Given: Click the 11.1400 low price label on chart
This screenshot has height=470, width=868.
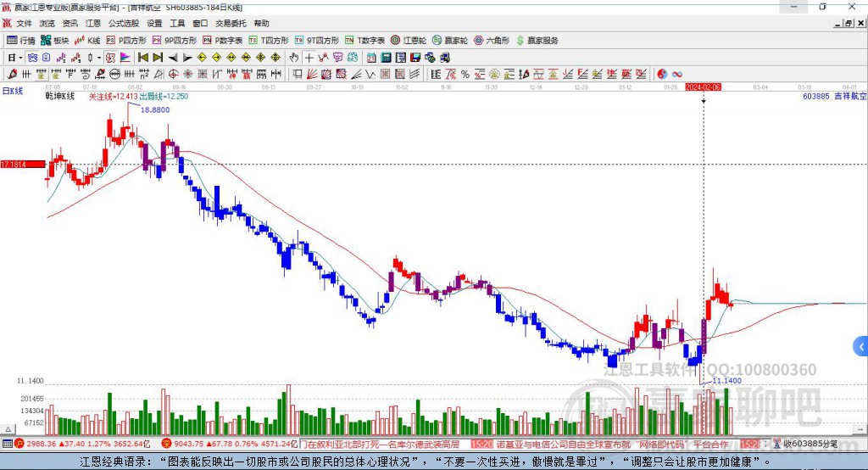Looking at the screenshot, I should pyautogui.click(x=726, y=381).
